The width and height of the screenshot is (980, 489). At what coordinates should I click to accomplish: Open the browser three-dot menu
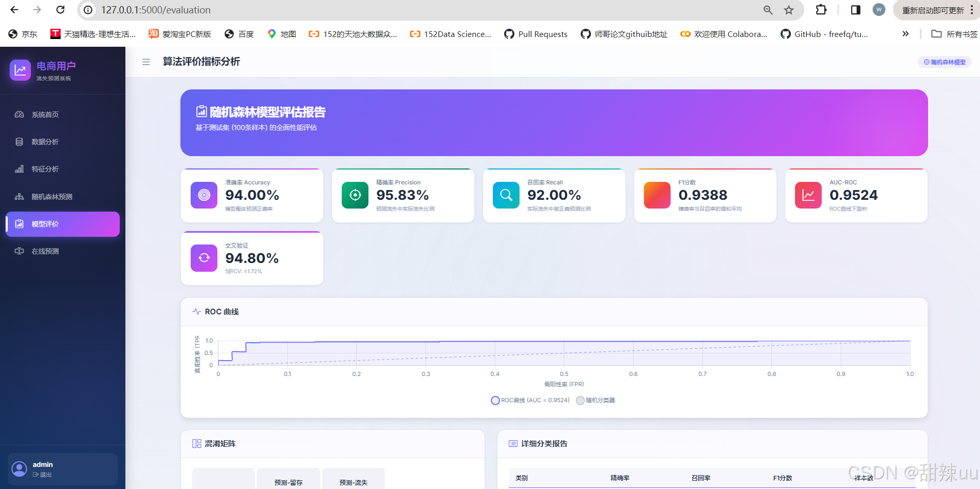tap(972, 10)
